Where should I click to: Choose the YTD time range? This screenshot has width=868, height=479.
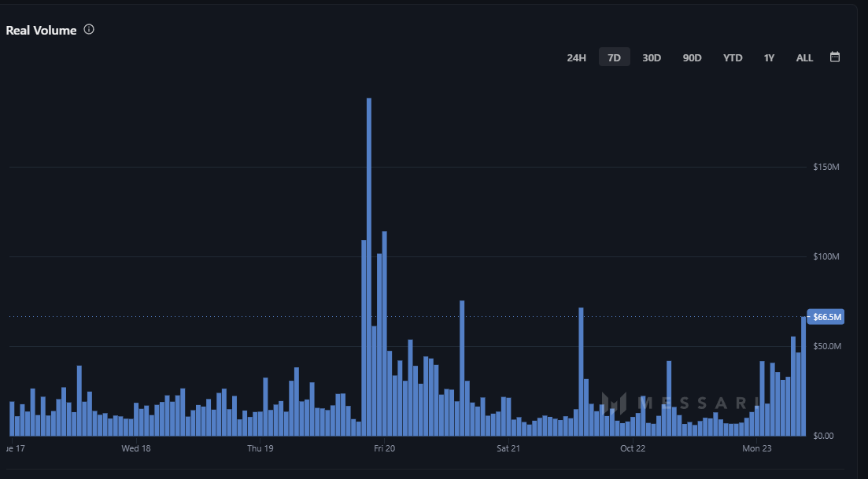click(x=733, y=57)
